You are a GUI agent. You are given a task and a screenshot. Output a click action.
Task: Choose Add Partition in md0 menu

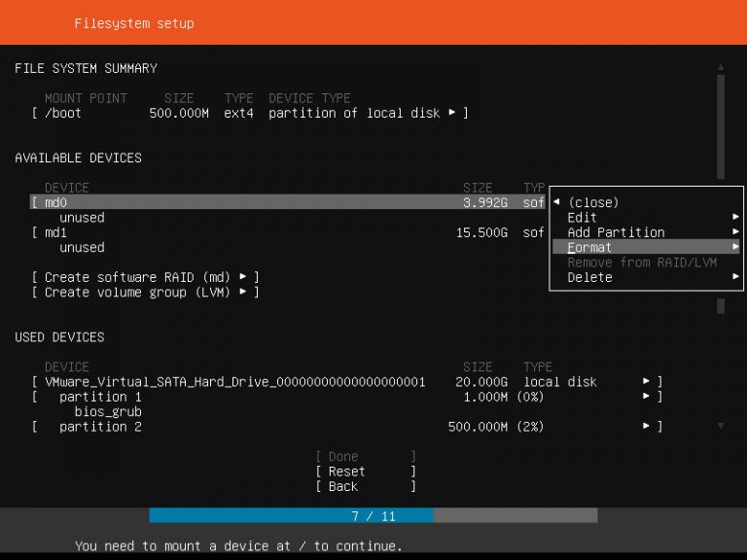tap(646, 232)
